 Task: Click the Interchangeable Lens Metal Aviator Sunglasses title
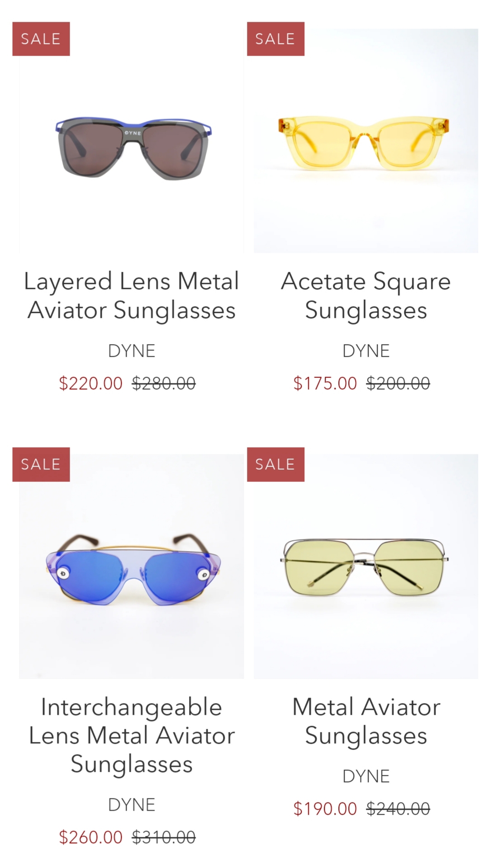click(x=131, y=735)
